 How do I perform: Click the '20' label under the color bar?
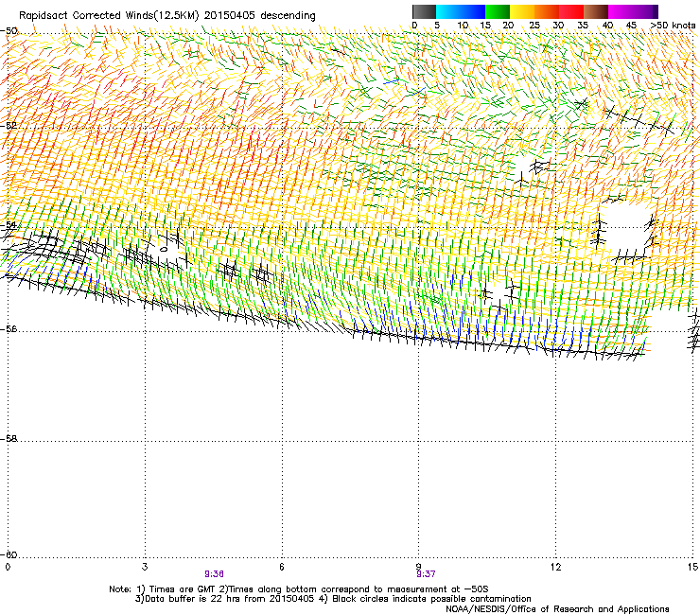tap(508, 26)
